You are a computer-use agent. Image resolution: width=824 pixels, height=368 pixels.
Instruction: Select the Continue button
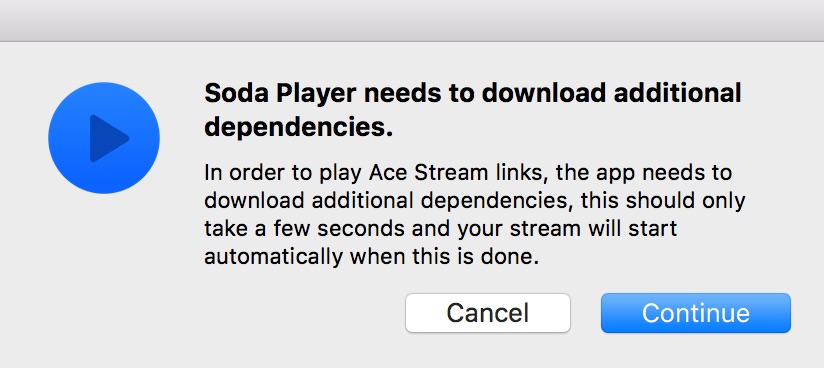(696, 313)
